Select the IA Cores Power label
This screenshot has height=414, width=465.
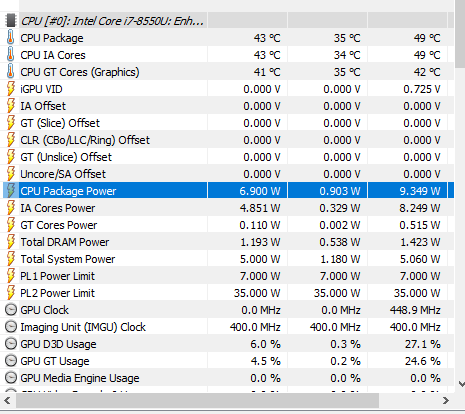point(58,208)
